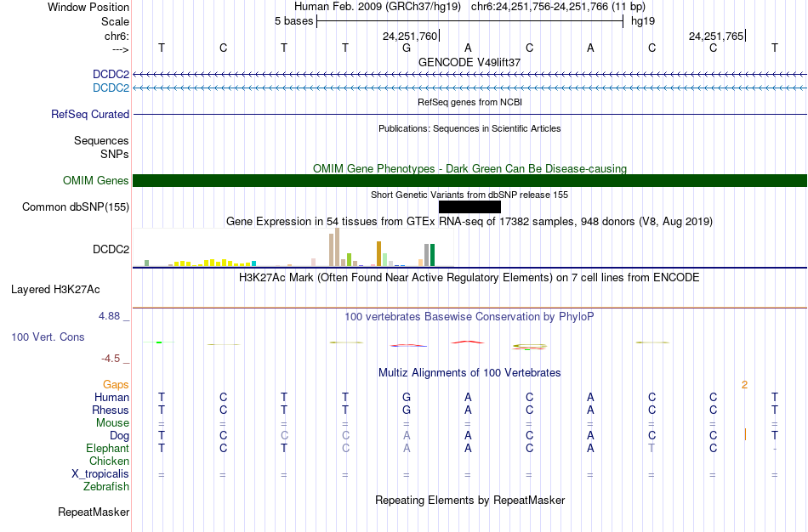The image size is (808, 532).
Task: Click Multiz Alignments of 100 Vertebrates title
Action: [469, 372]
